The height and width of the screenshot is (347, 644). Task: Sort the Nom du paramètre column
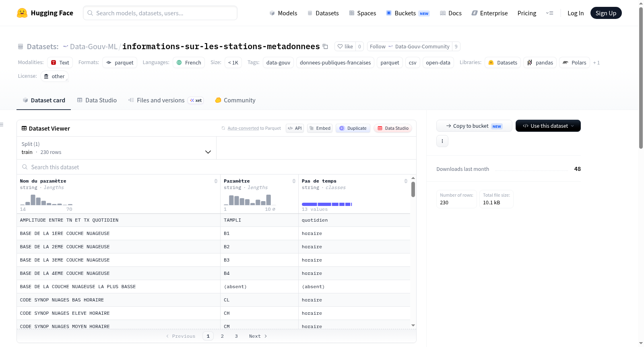tap(216, 181)
